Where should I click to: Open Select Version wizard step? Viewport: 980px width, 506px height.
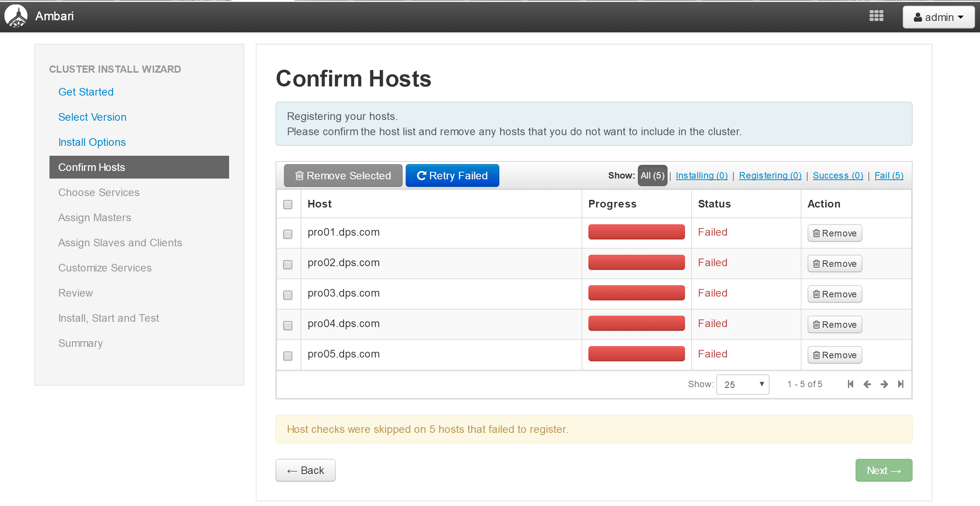tap(92, 117)
